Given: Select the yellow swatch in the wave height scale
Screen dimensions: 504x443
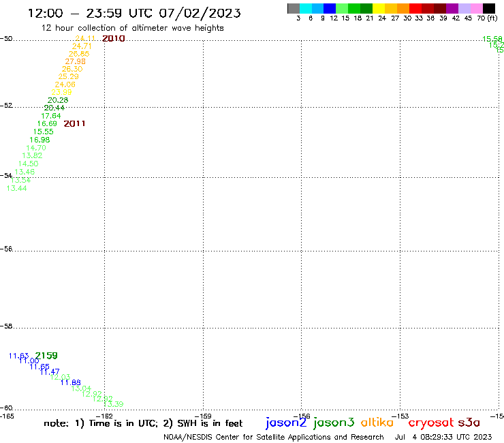Looking at the screenshot, I should click(379, 8).
